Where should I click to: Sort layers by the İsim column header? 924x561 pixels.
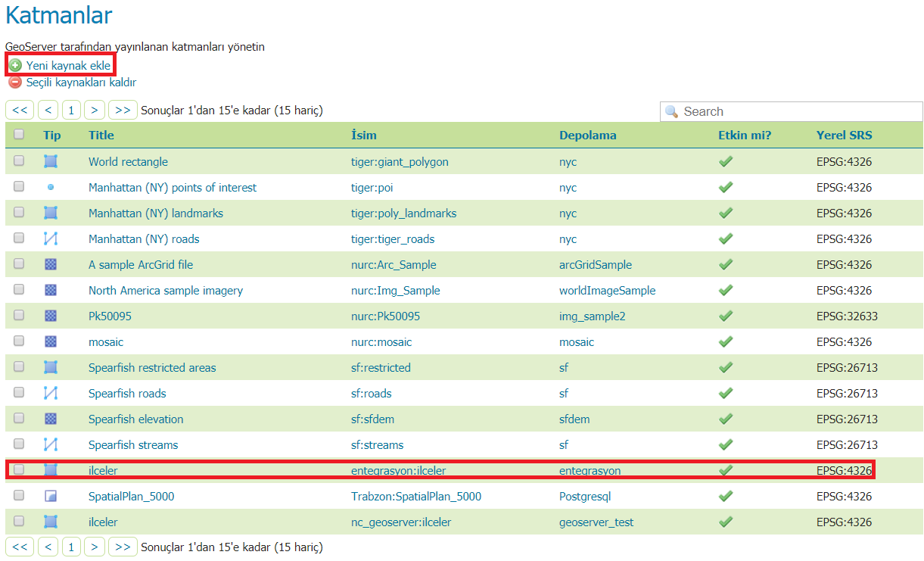tap(364, 136)
